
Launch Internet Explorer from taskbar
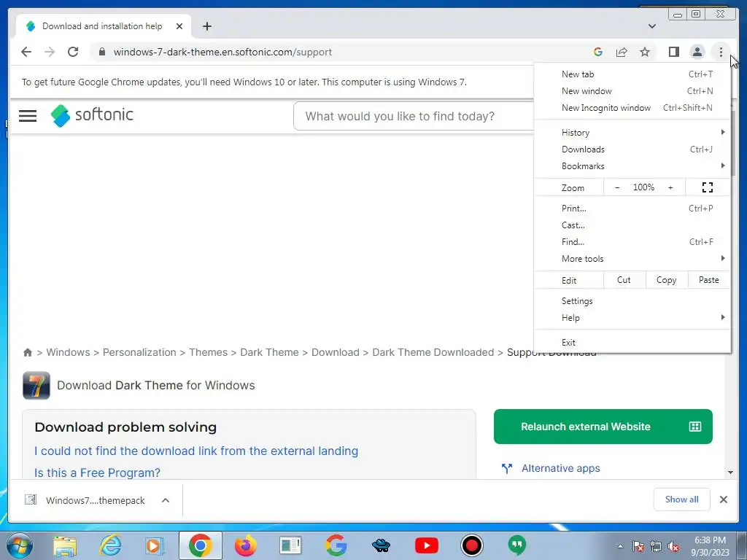coord(110,545)
